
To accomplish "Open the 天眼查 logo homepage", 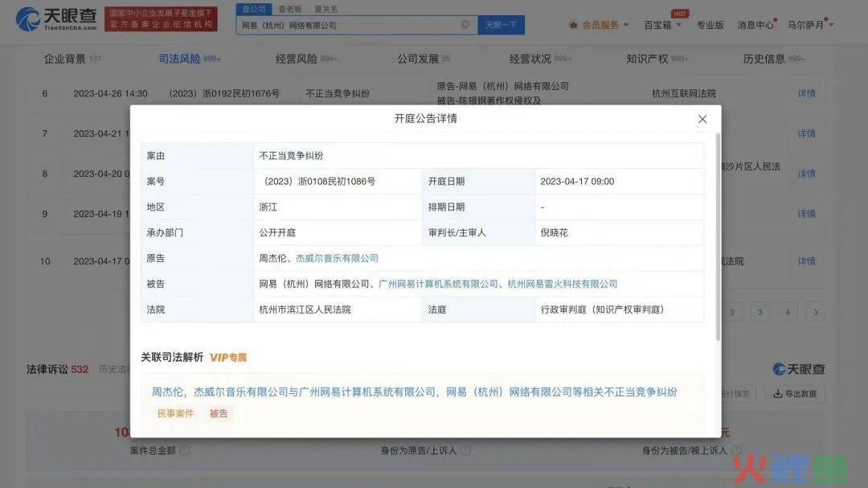I will pyautogui.click(x=56, y=18).
